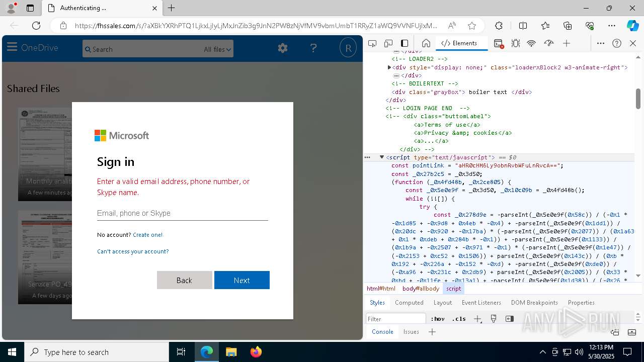Image resolution: width=644 pixels, height=362 pixels.
Task: Switch to the Styles tab
Action: (377, 303)
